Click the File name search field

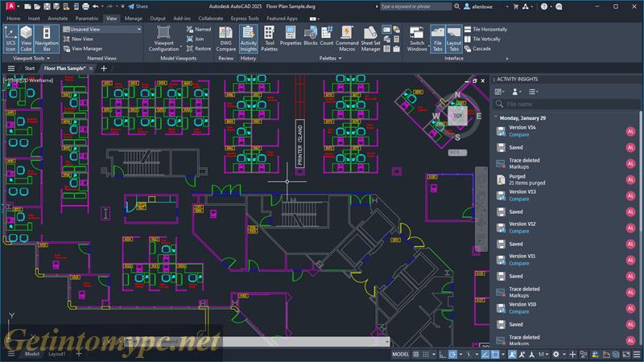coord(567,105)
